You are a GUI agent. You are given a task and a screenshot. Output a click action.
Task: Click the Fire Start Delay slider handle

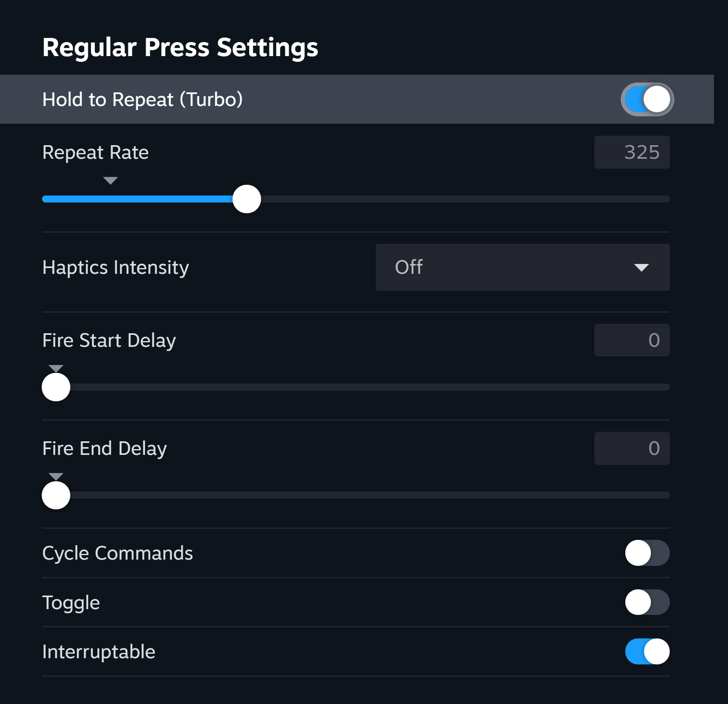[56, 387]
